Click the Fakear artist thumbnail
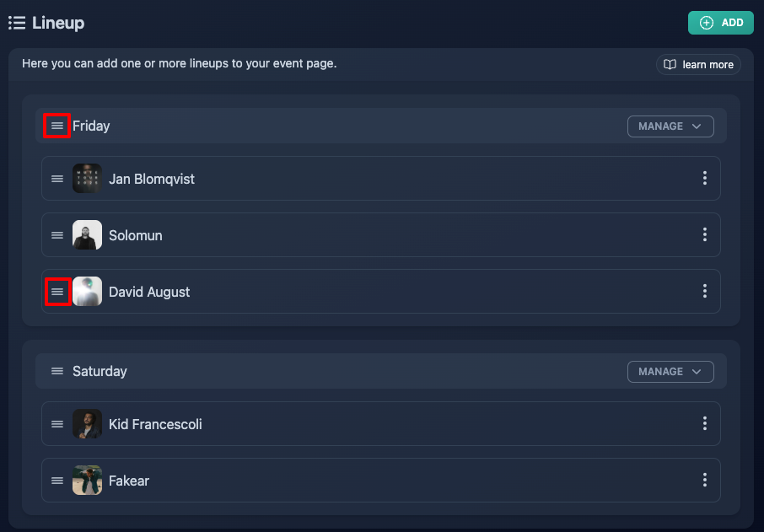The width and height of the screenshot is (764, 532). [87, 480]
